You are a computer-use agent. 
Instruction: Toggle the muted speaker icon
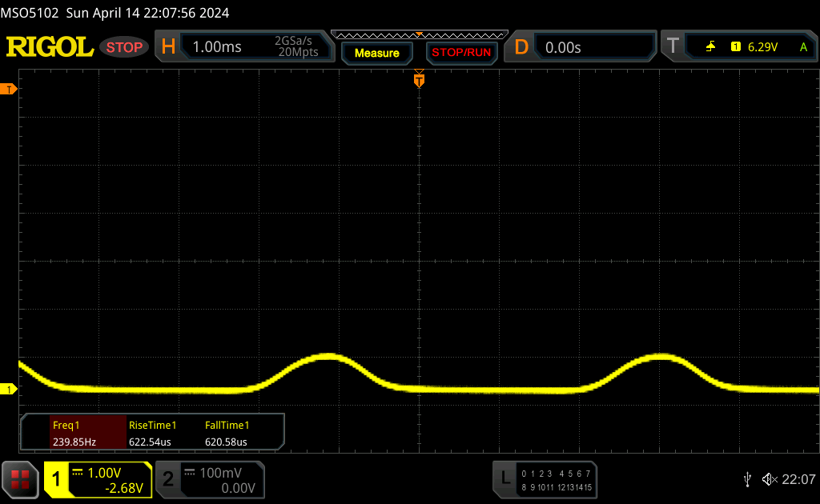click(x=770, y=479)
